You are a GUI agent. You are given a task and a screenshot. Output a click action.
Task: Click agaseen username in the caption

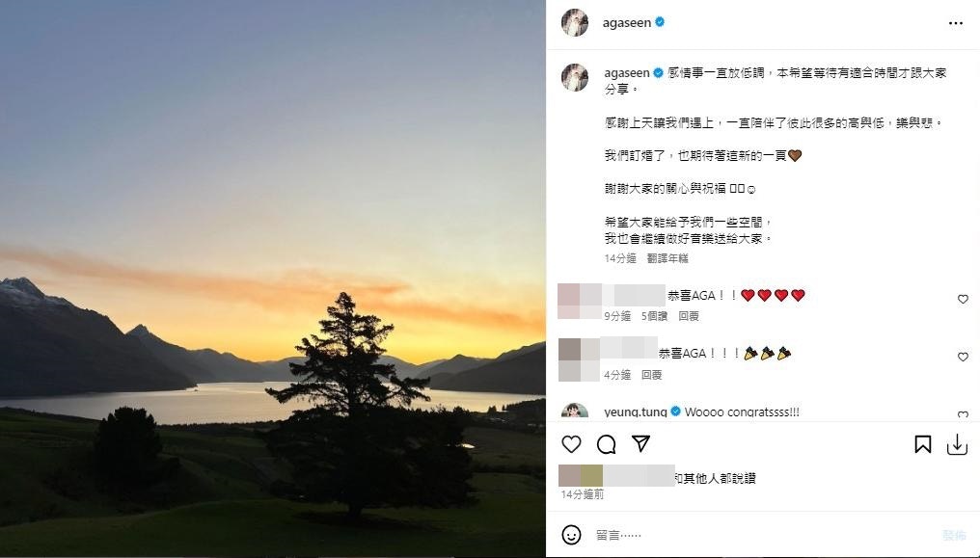coord(626,73)
